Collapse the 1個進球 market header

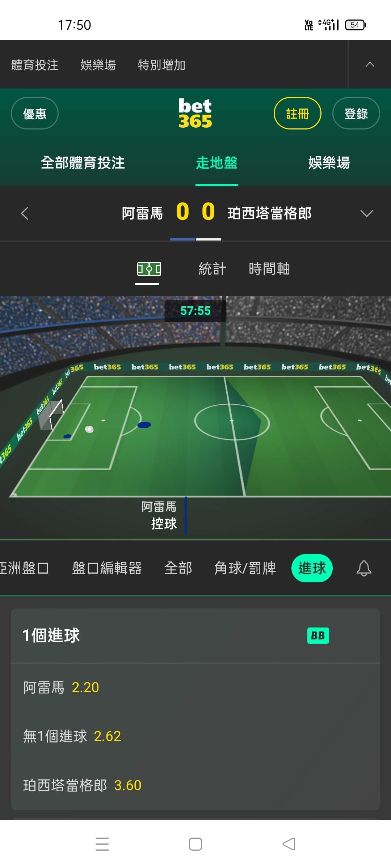(195, 635)
